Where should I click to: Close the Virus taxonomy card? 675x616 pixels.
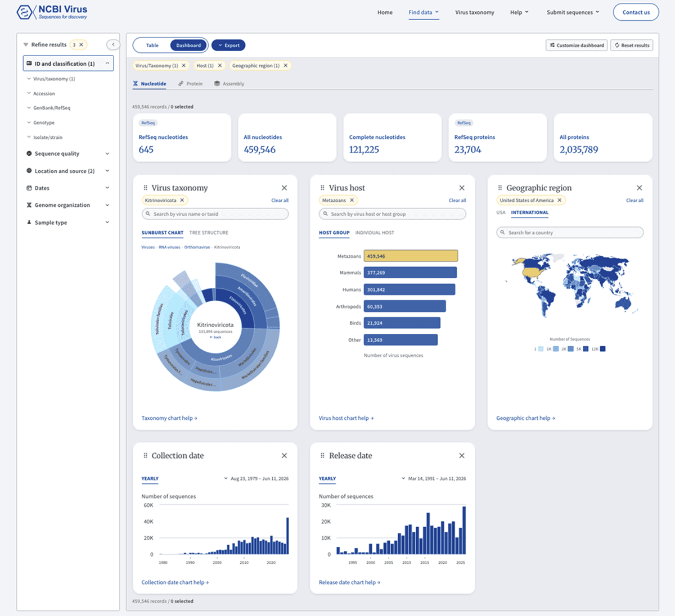pyautogui.click(x=284, y=188)
